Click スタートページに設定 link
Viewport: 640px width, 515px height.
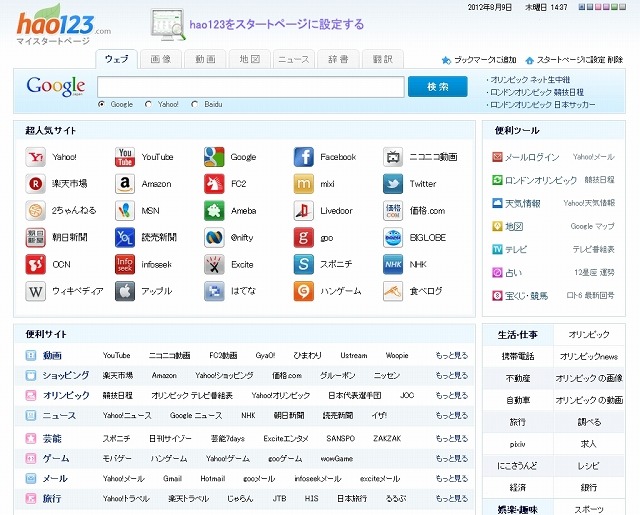571,60
